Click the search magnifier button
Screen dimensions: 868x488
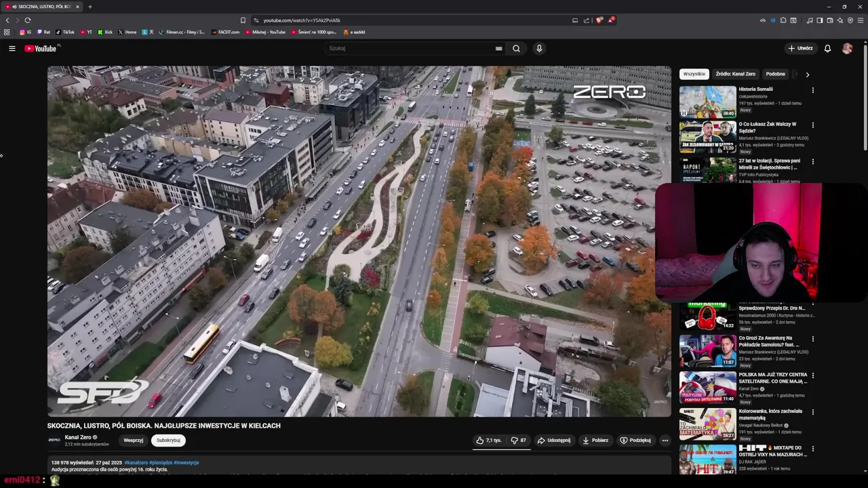516,48
